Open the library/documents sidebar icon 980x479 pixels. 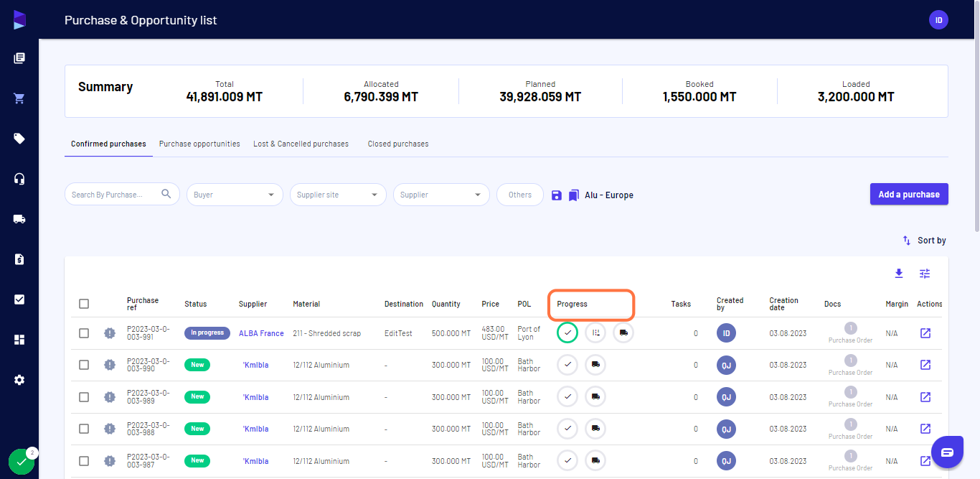click(19, 58)
